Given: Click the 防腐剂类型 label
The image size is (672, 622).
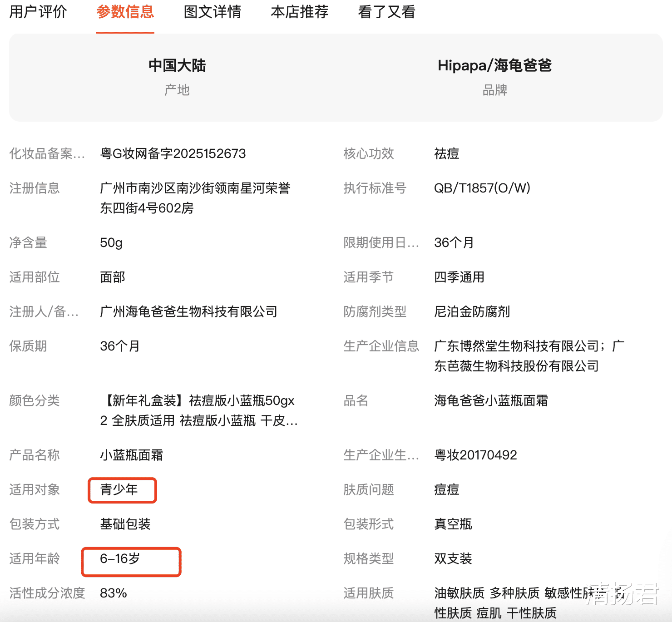Looking at the screenshot, I should [x=375, y=311].
